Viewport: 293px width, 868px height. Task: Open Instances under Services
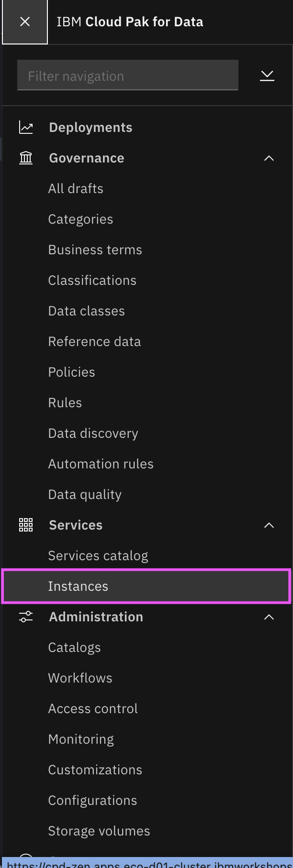[x=146, y=586]
